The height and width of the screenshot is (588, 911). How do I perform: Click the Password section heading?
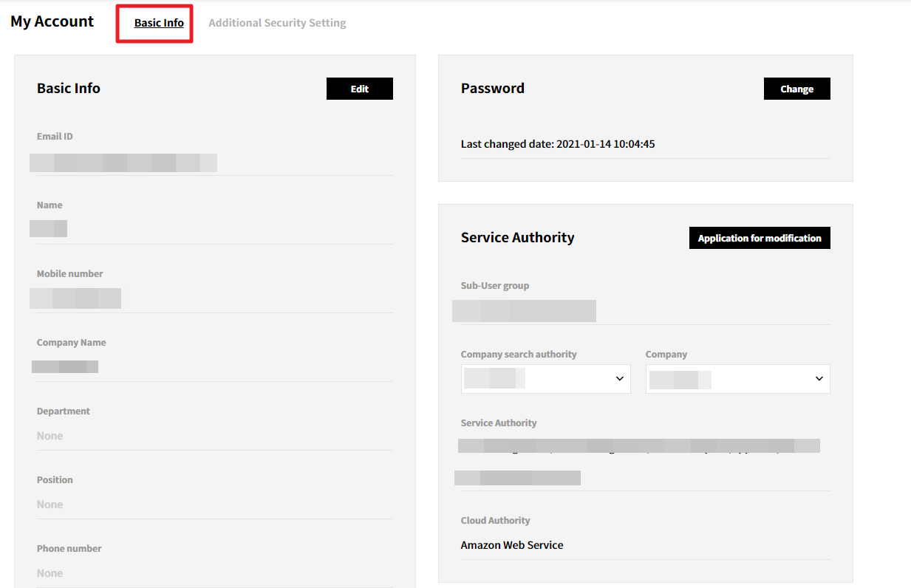pos(493,89)
